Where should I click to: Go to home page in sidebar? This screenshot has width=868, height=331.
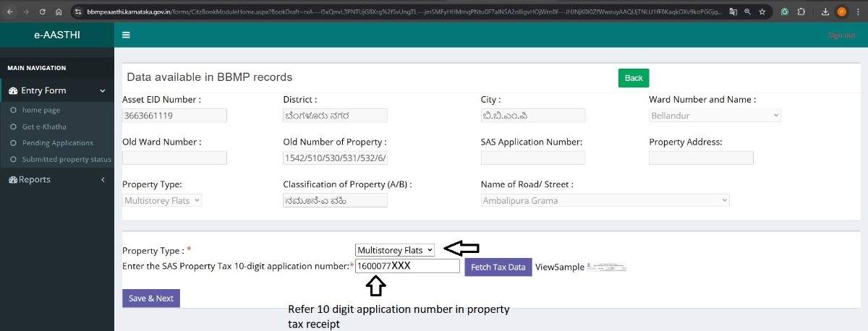click(41, 110)
